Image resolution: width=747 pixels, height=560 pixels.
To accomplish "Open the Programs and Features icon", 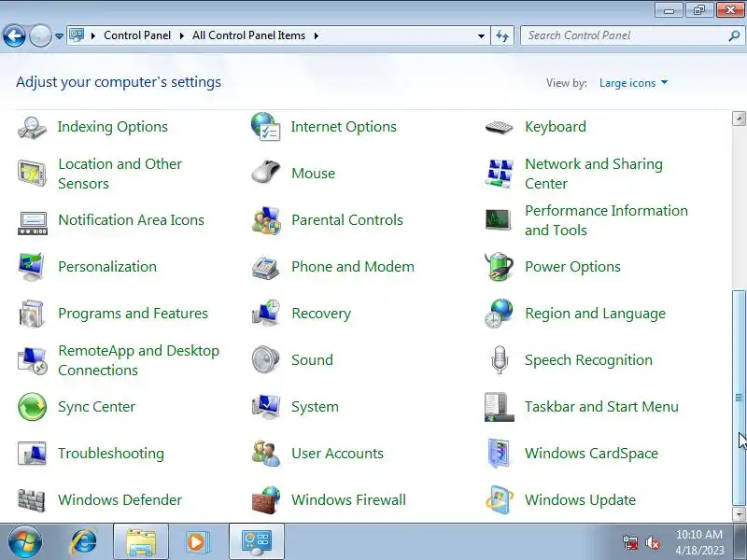I will click(32, 314).
